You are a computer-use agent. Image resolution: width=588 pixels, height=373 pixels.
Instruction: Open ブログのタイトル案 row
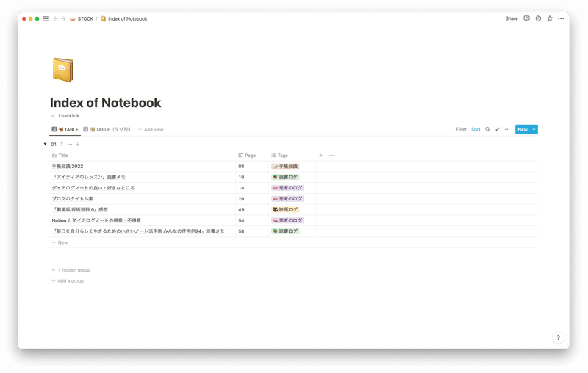coord(73,199)
